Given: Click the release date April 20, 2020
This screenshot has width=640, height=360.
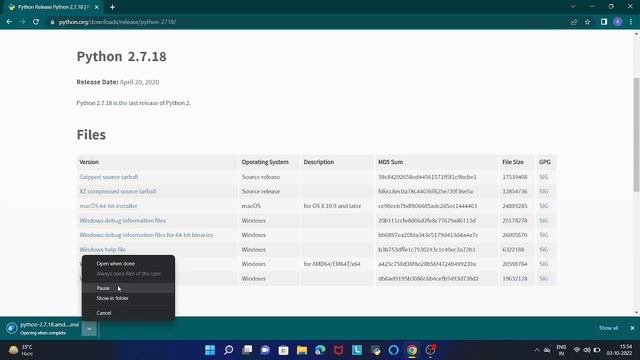Looking at the screenshot, I should coord(139,82).
